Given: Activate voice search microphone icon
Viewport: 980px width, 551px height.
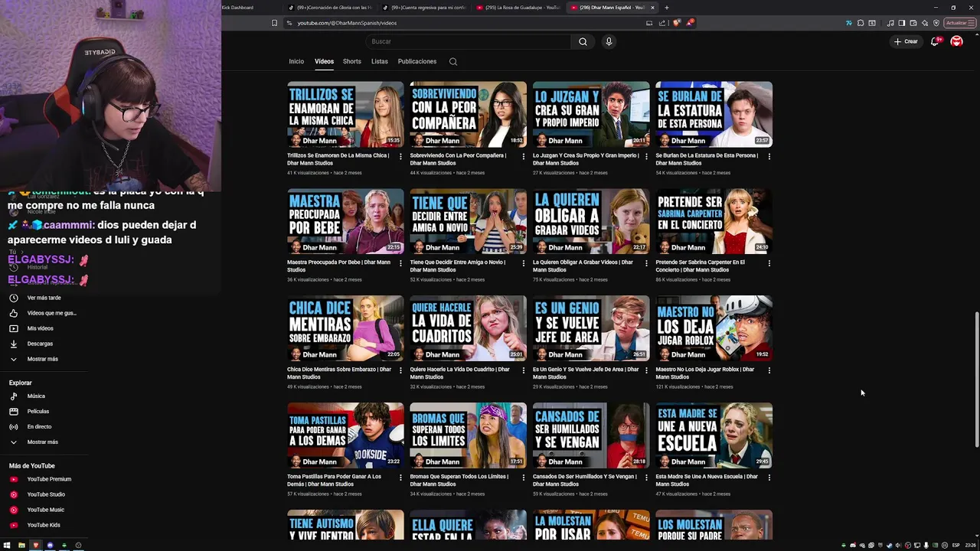Looking at the screenshot, I should click(x=609, y=41).
